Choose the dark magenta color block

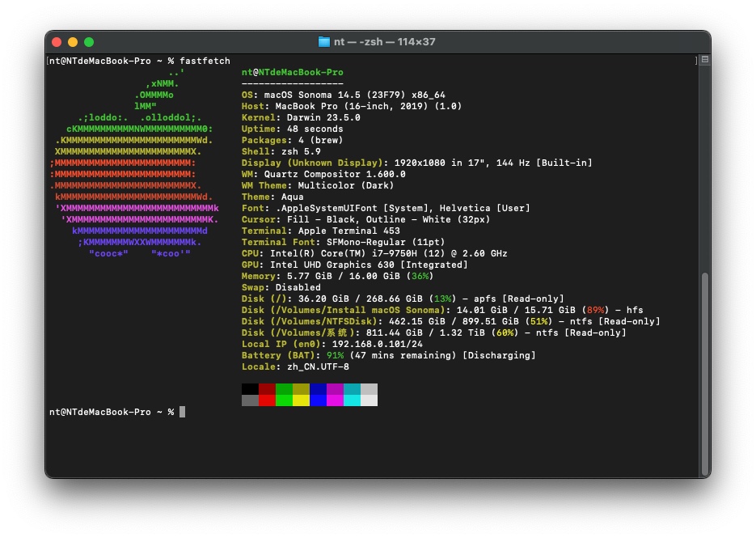[x=335, y=389]
